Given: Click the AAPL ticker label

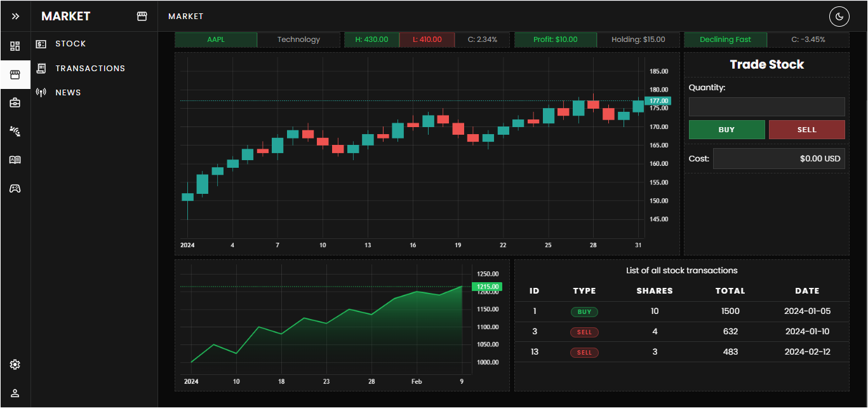Looking at the screenshot, I should [x=216, y=39].
